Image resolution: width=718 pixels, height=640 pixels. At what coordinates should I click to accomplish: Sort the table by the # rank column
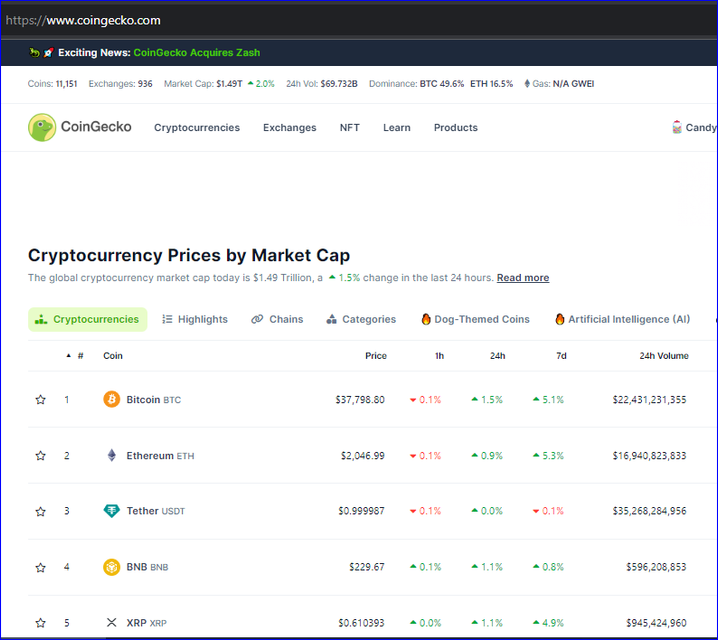click(76, 356)
